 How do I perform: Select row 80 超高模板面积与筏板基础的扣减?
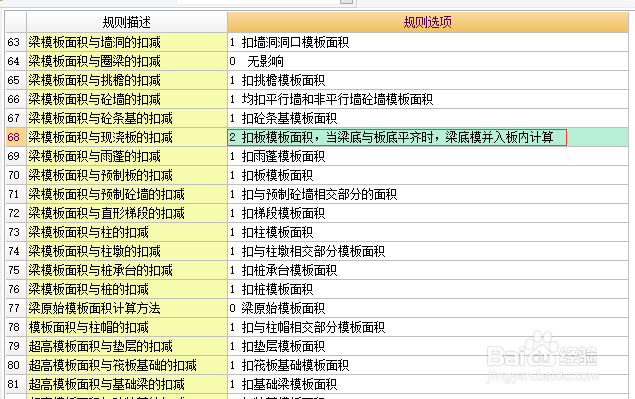coord(127,365)
